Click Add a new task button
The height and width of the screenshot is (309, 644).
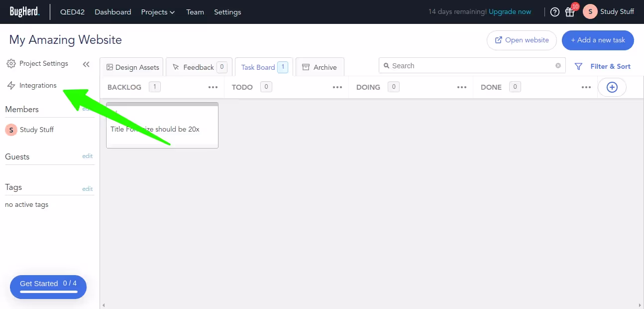coord(598,40)
